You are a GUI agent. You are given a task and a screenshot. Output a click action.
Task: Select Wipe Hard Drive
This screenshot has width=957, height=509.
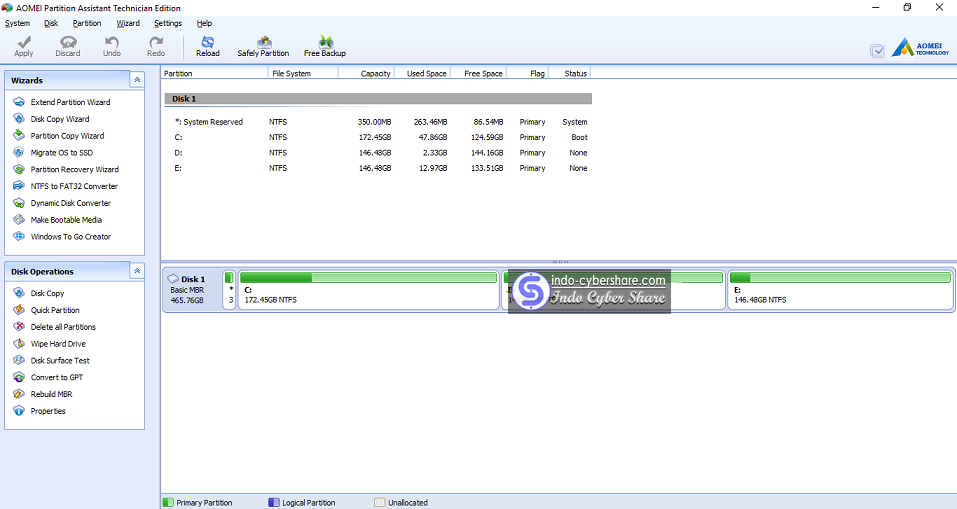pyautogui.click(x=58, y=344)
